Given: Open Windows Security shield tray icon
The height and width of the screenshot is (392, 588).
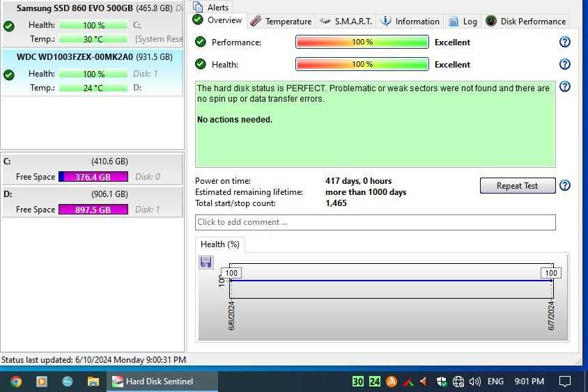Looking at the screenshot, I should click(442, 382).
